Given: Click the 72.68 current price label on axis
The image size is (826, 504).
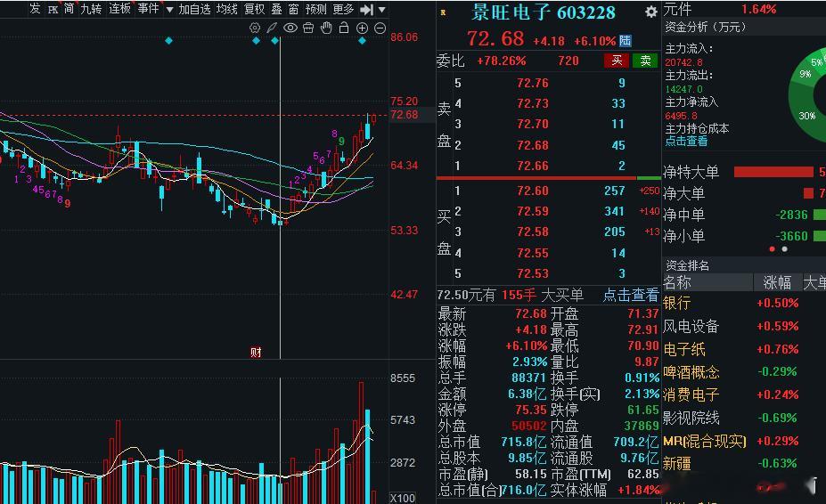Looking at the screenshot, I should point(404,115).
